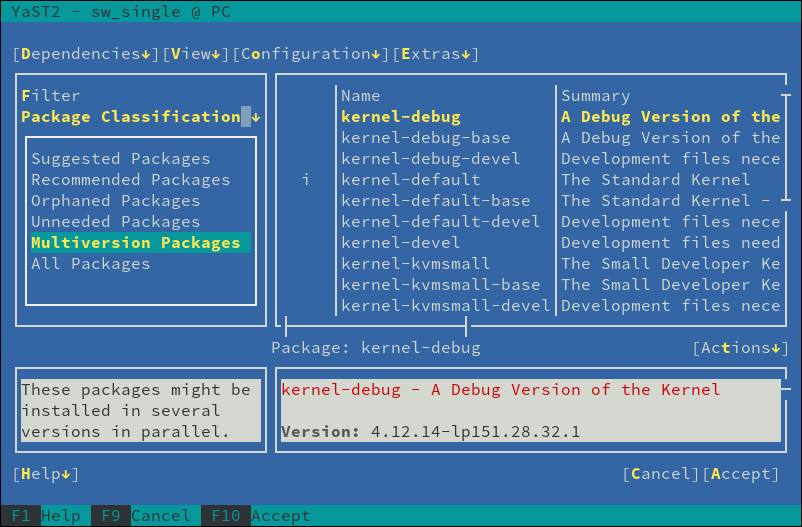Open the View menu

coord(195,54)
